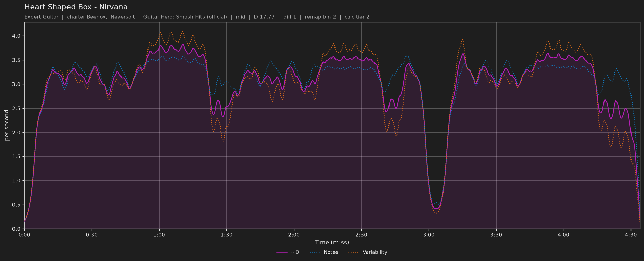Click the 1.5 y-axis tick label
This screenshot has height=261, width=644.
point(16,156)
